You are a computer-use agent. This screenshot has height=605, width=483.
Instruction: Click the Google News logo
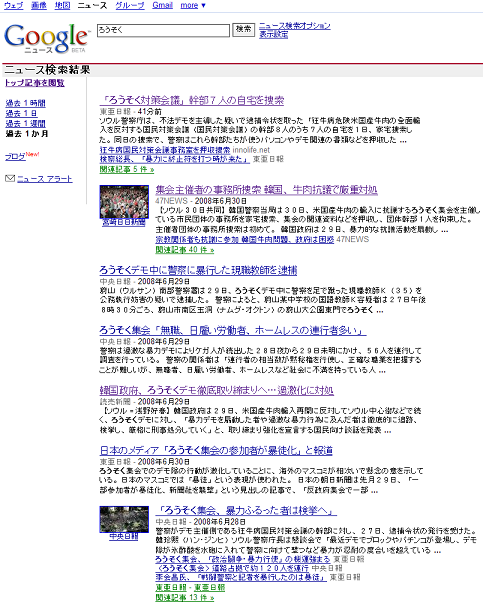[x=46, y=38]
